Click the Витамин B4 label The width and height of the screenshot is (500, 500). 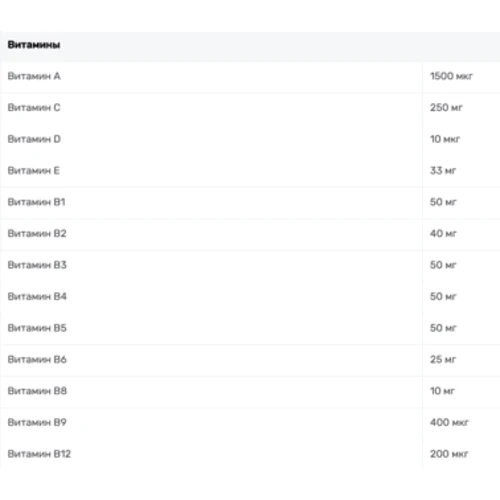(37, 296)
